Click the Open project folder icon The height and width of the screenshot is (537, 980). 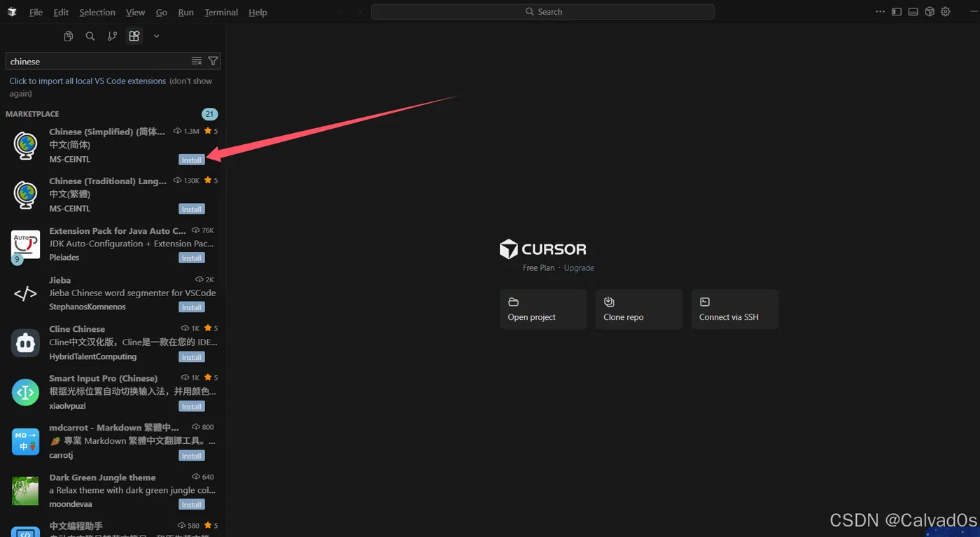point(513,302)
